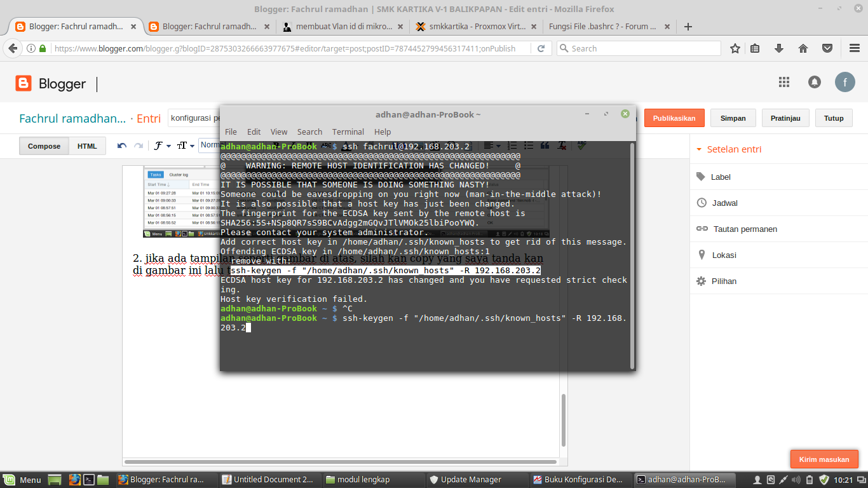
Task: Switch to 'smkkartika - Proxmox Virt' tab
Action: tap(476, 27)
